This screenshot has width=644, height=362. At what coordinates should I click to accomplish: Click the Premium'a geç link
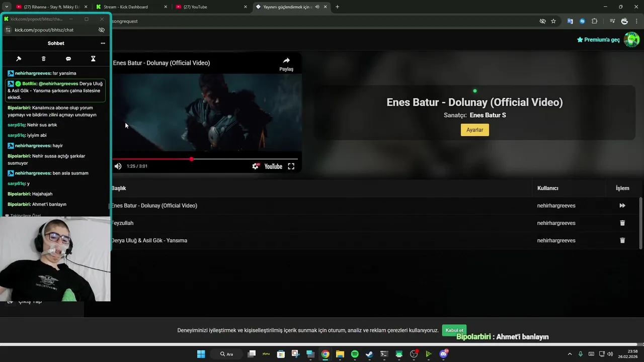tap(598, 40)
